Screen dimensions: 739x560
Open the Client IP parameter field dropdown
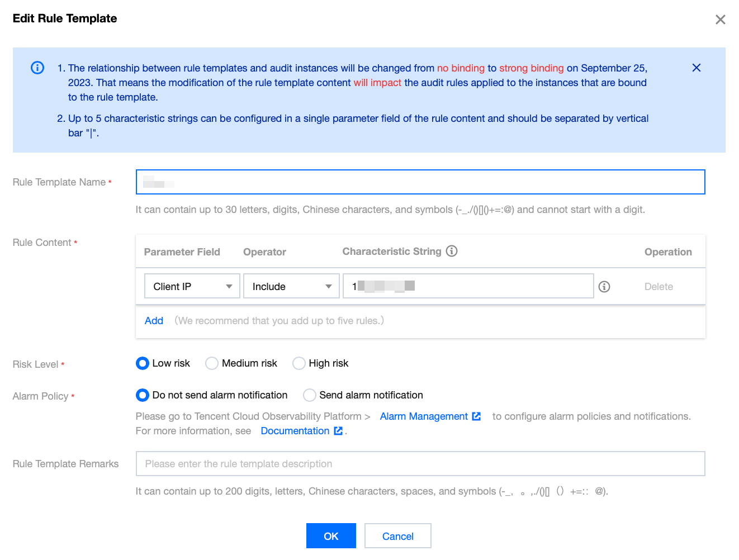[x=192, y=286]
